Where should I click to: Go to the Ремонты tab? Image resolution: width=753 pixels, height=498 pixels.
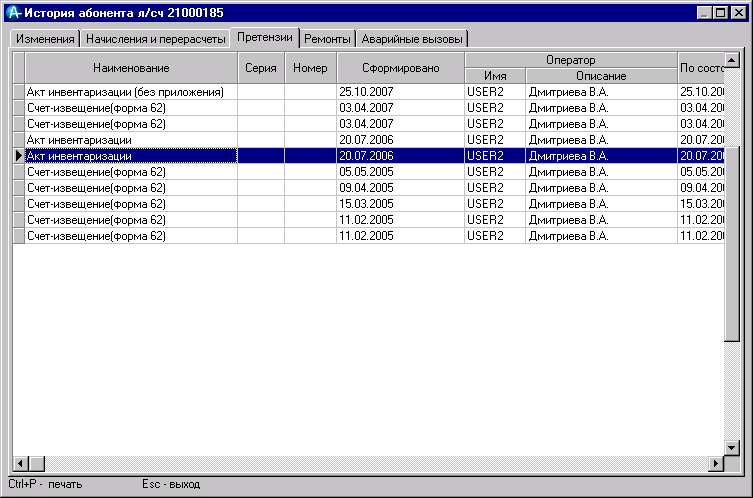pyautogui.click(x=327, y=39)
